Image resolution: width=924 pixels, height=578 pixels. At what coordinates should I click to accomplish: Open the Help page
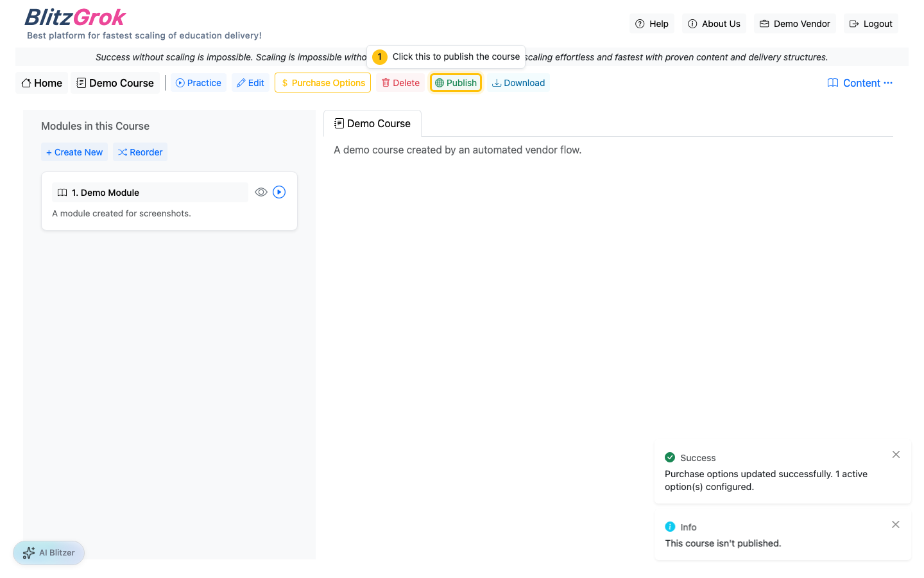tap(652, 24)
